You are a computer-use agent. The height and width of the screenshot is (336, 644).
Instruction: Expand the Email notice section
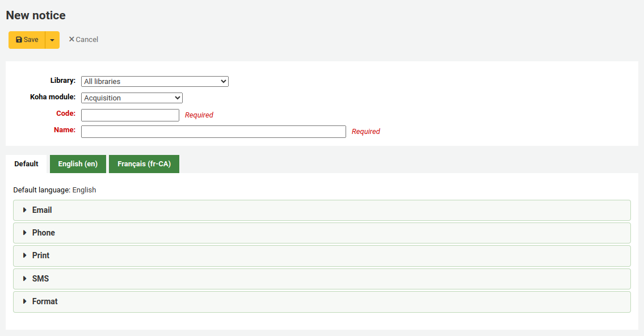42,209
